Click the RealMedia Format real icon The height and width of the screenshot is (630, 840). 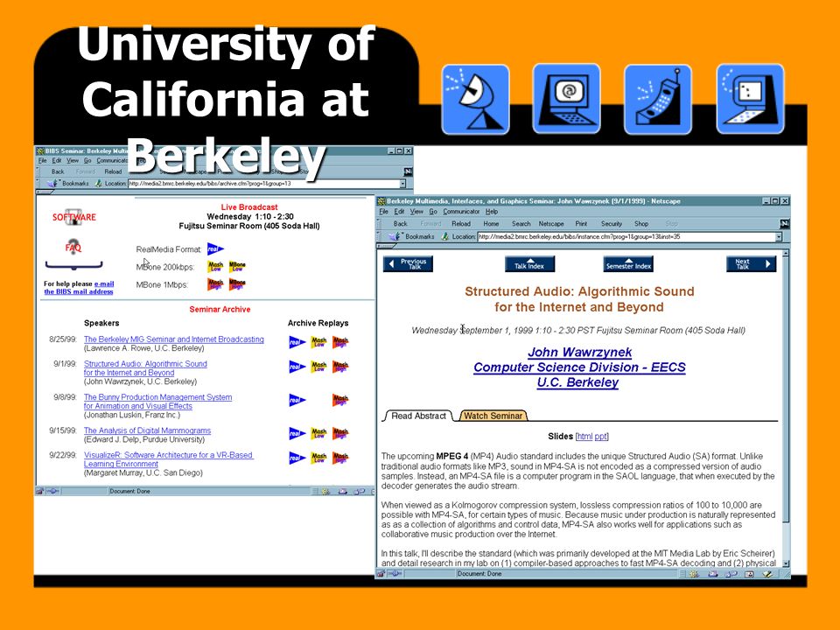(x=215, y=248)
